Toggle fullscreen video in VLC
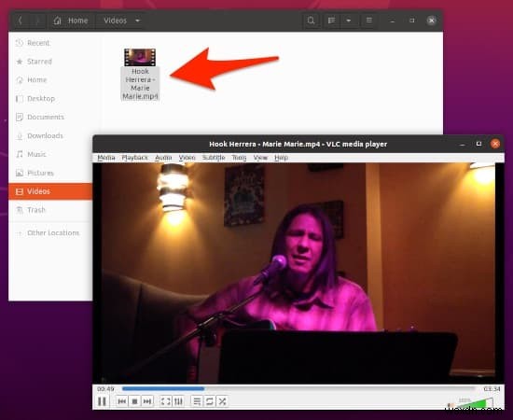The width and height of the screenshot is (513, 420). (x=166, y=401)
